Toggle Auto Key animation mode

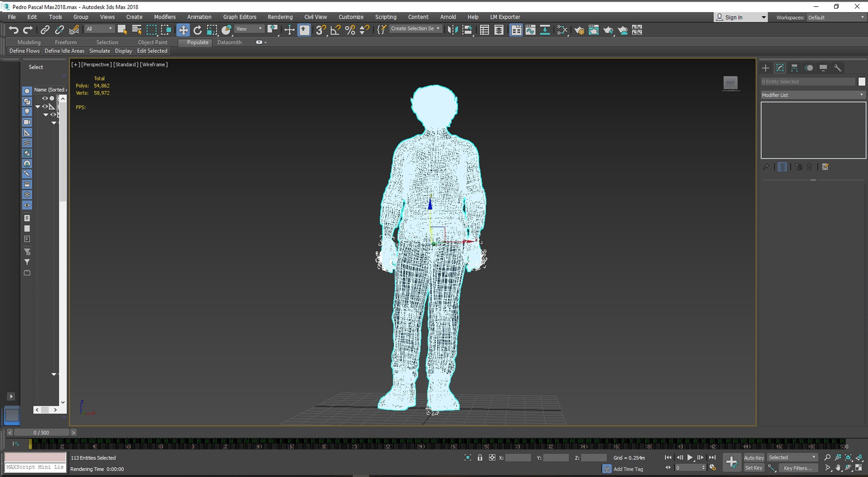pos(754,457)
